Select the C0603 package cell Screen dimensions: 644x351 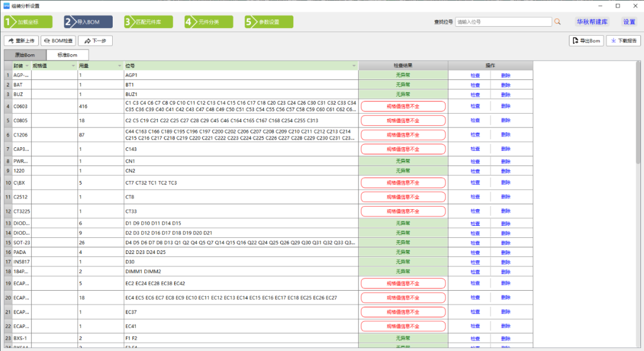[22, 106]
